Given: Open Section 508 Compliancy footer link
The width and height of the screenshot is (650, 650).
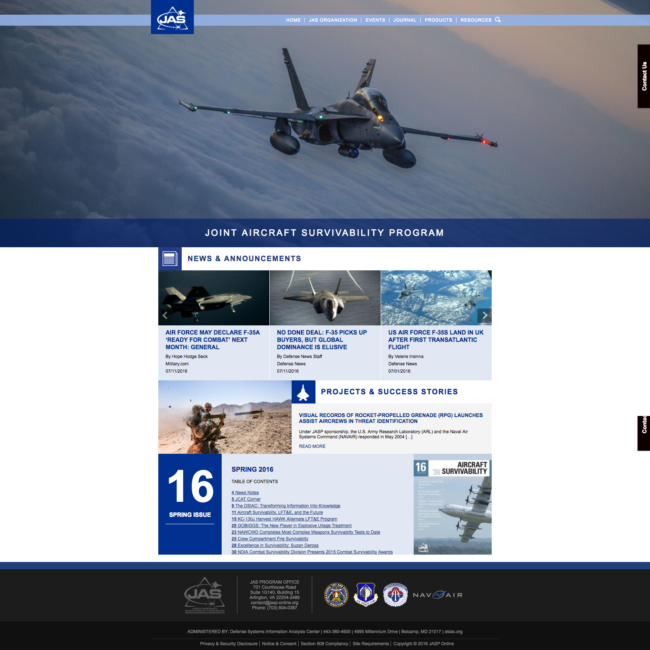Looking at the screenshot, I should tap(324, 644).
